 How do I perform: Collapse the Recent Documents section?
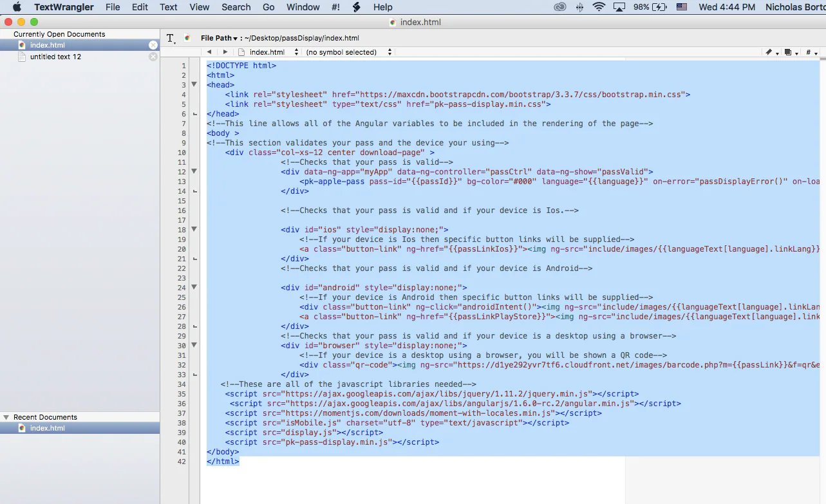coord(6,417)
